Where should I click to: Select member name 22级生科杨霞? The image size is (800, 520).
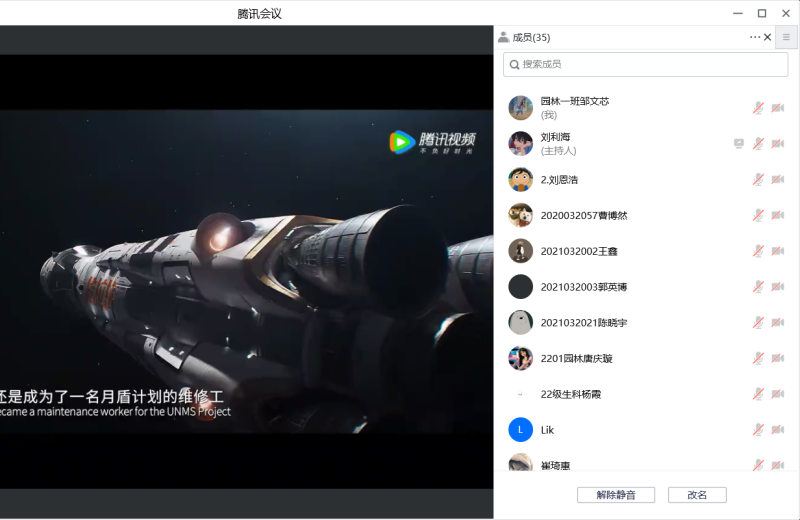(571, 394)
